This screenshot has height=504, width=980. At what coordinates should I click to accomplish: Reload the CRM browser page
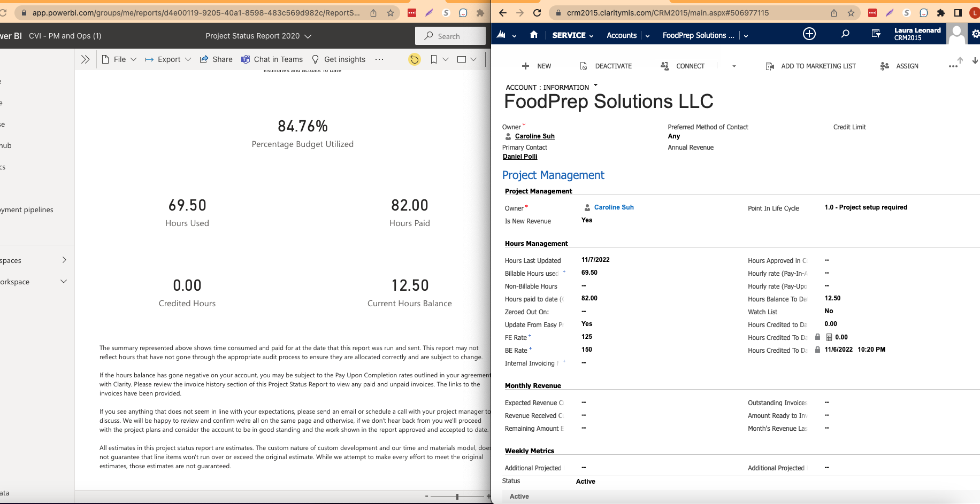(537, 13)
